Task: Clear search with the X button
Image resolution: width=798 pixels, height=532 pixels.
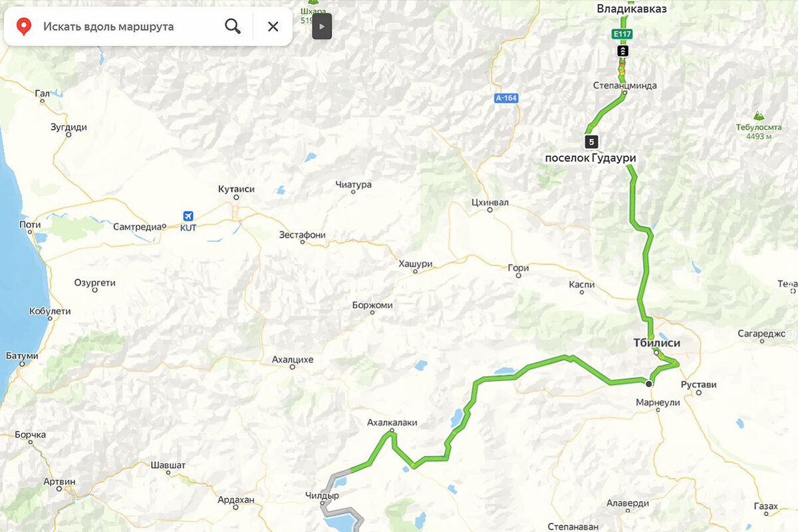Action: (x=273, y=27)
